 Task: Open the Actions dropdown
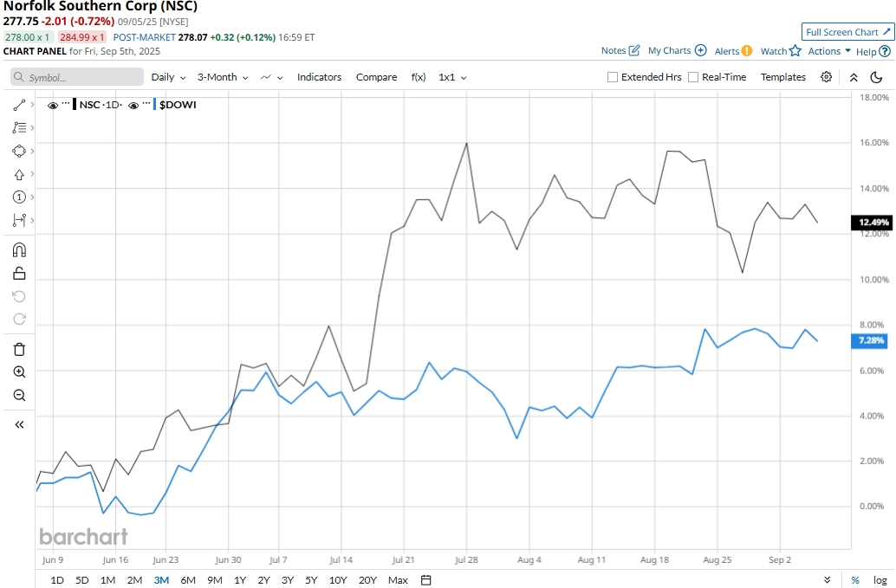(829, 51)
